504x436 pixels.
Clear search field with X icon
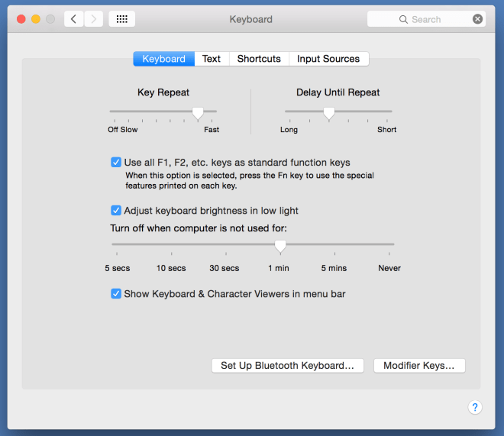pos(477,19)
